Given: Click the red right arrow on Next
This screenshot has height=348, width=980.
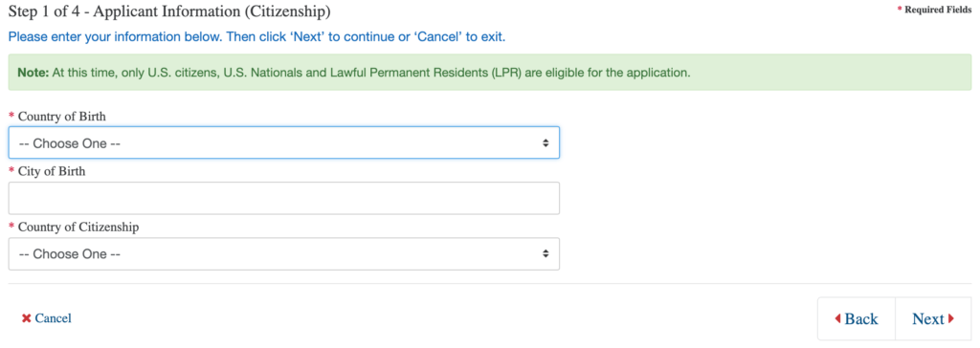Looking at the screenshot, I should point(951,318).
